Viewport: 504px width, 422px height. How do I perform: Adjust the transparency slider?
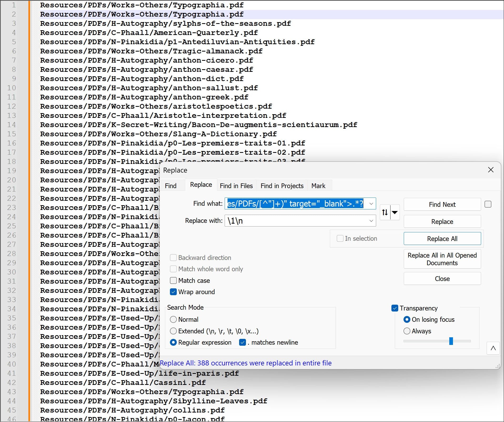(451, 341)
